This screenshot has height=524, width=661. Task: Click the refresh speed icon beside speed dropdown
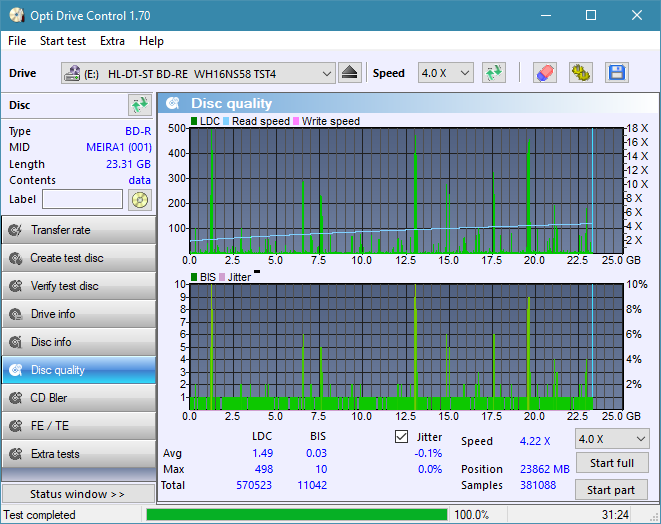tap(493, 73)
